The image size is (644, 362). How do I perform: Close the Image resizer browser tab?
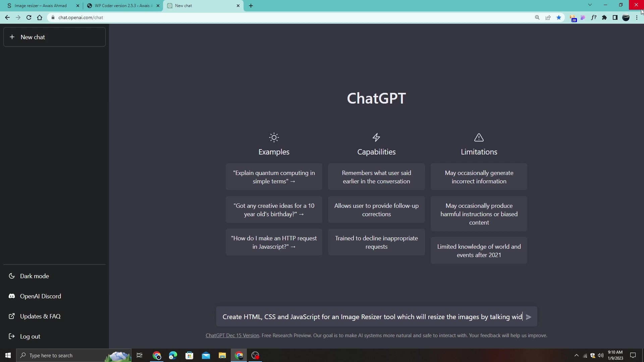pos(78,6)
